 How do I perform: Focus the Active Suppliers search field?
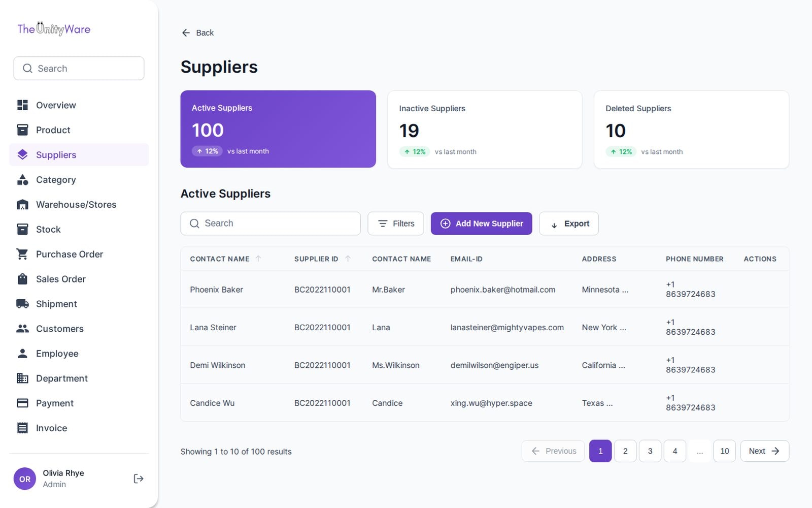(x=270, y=224)
